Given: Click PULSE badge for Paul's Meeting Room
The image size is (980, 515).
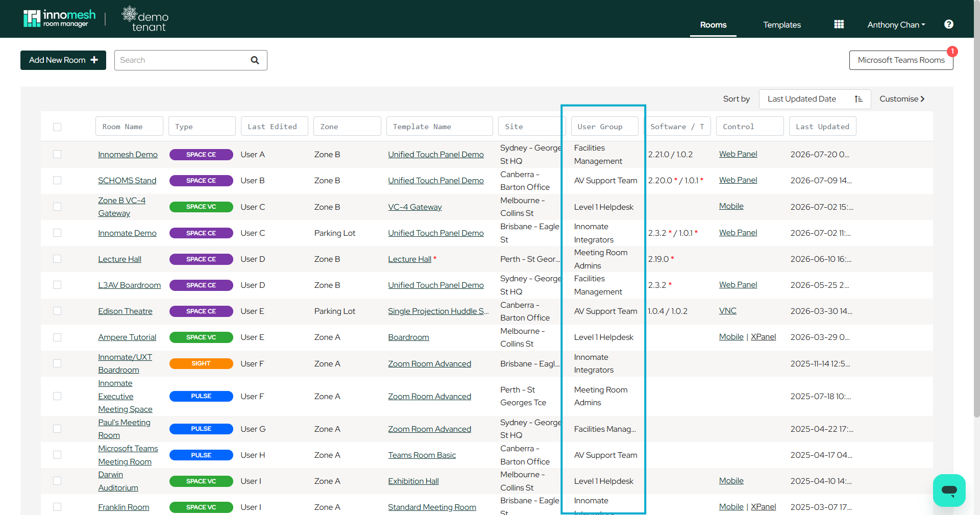Looking at the screenshot, I should tap(201, 429).
